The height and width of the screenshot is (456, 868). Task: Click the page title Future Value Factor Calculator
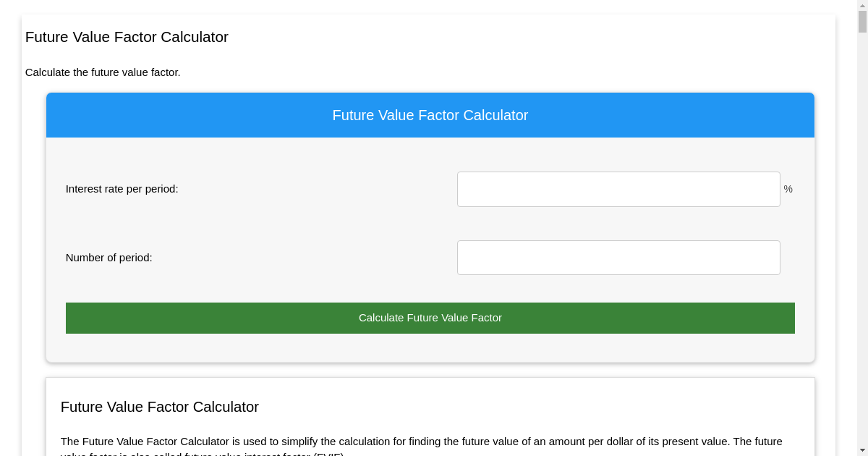click(127, 37)
